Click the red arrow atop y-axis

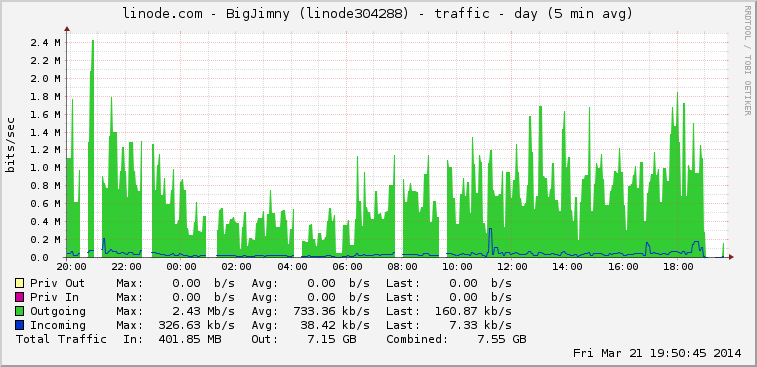(x=67, y=29)
